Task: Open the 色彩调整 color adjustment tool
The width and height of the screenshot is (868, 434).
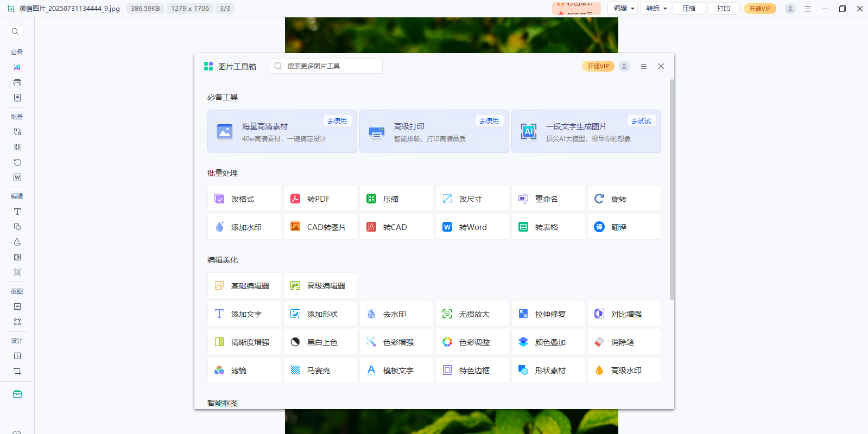Action: pos(472,342)
